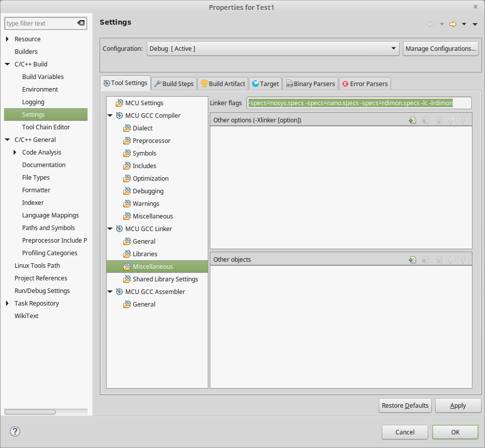
Task: Click in the Linker flags field
Action: point(359,103)
